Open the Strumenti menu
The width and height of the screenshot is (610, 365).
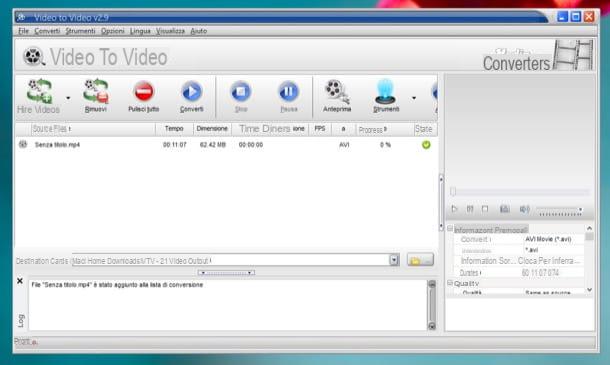(x=80, y=31)
